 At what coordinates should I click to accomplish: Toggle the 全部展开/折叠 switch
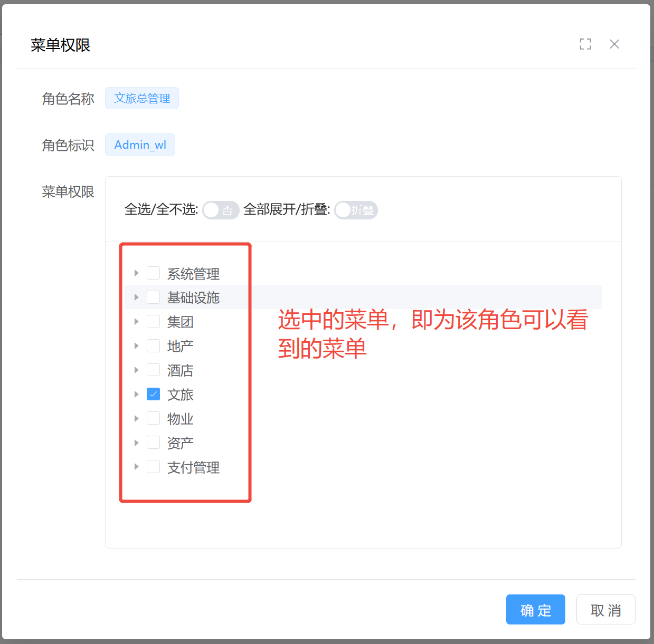click(356, 210)
